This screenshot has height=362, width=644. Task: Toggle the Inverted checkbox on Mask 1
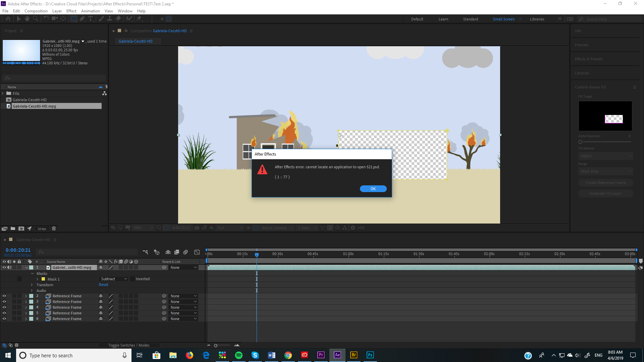[132, 279]
